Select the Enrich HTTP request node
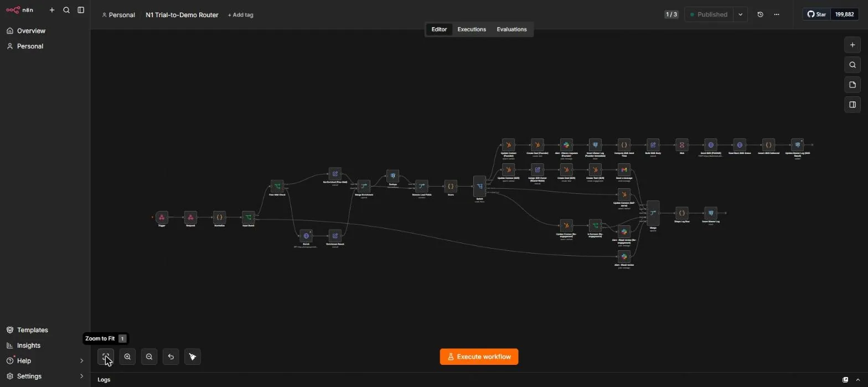 (306, 236)
